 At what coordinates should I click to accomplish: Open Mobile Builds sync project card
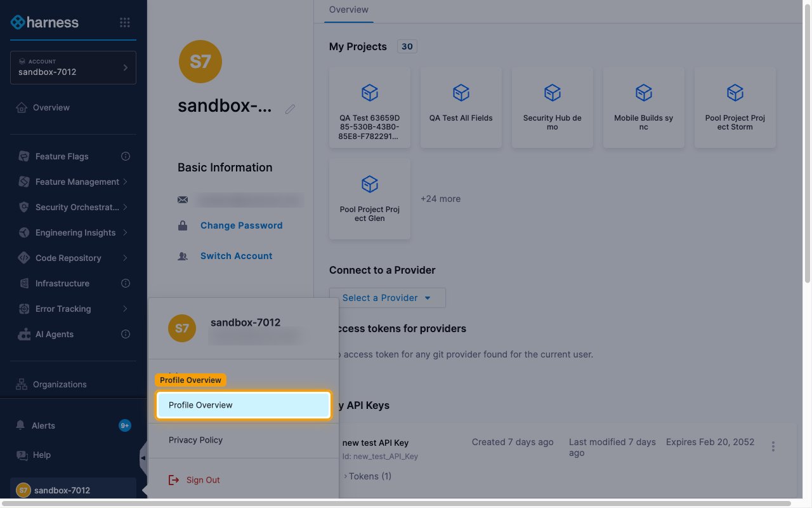[x=644, y=108]
